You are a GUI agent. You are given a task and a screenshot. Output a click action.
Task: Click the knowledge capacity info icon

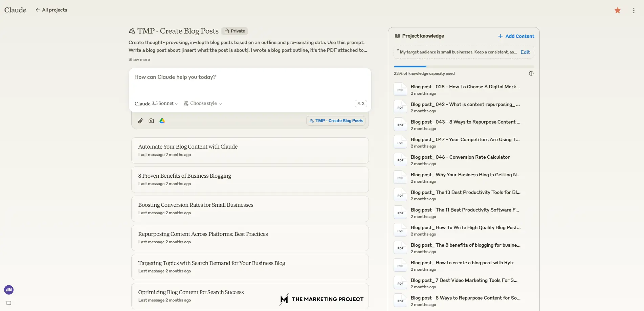(x=531, y=73)
